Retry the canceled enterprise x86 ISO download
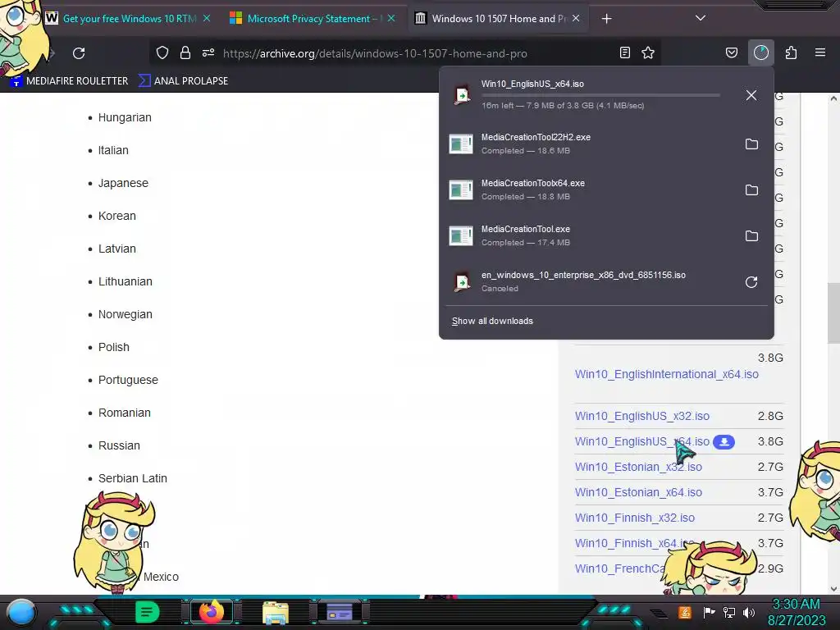The image size is (840, 630). [751, 282]
